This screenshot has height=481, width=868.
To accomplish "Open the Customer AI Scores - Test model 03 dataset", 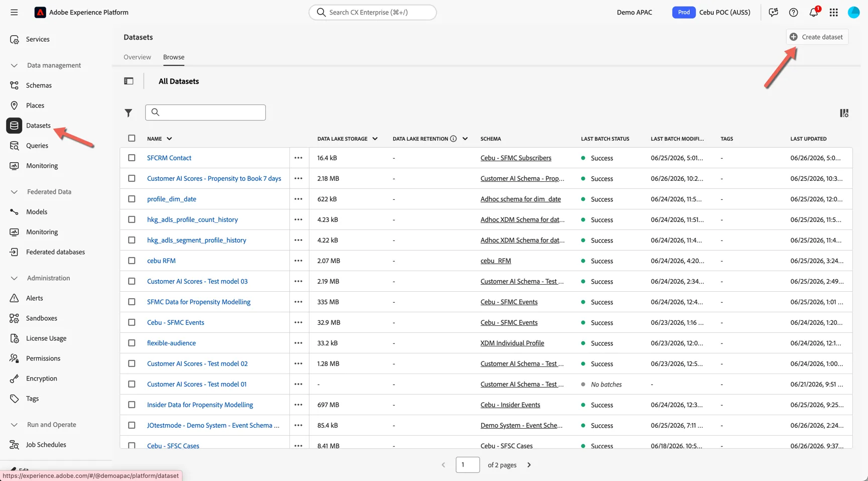I will 197,281.
